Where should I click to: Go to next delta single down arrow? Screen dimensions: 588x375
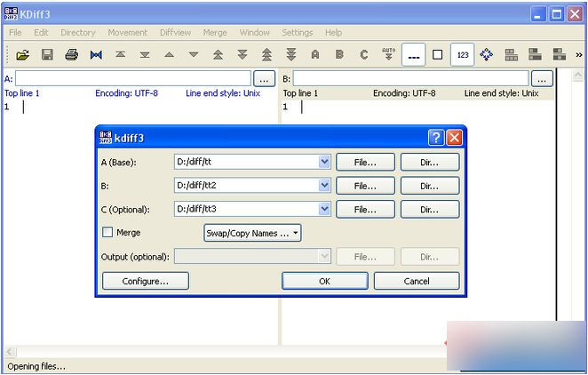194,55
